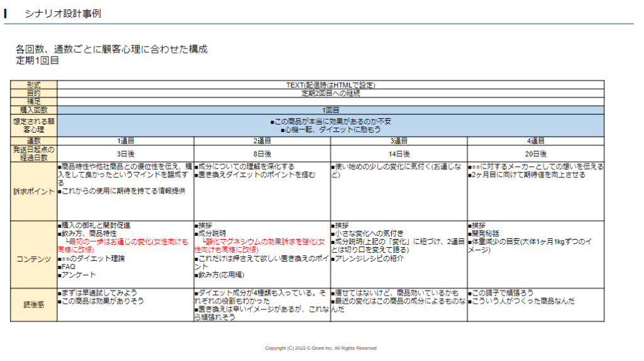Viewport: 644px width, 361px height.
Task: Click the 2通目 column header
Action: 262,141
